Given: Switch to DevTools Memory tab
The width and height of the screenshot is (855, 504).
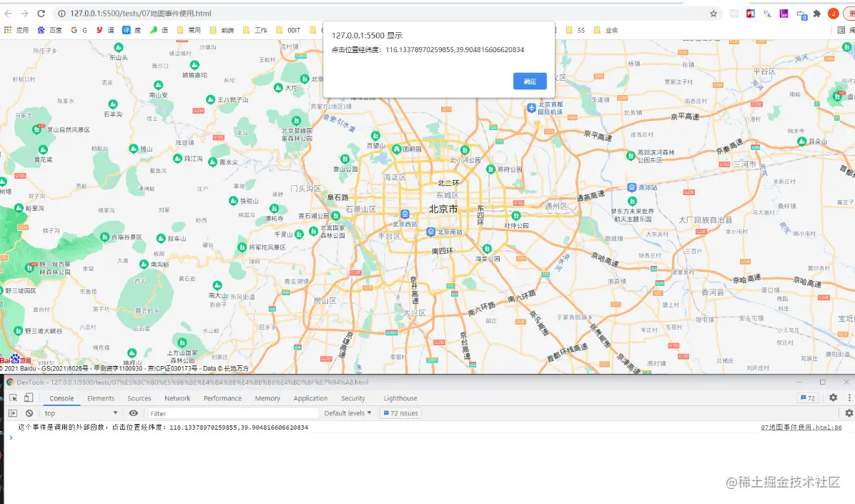Looking at the screenshot, I should (267, 398).
